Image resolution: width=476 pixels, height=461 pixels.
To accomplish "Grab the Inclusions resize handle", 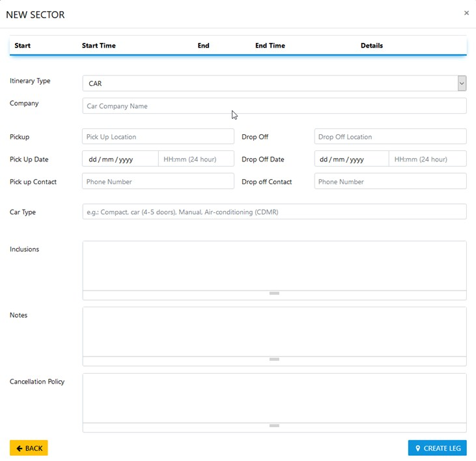I will point(274,294).
